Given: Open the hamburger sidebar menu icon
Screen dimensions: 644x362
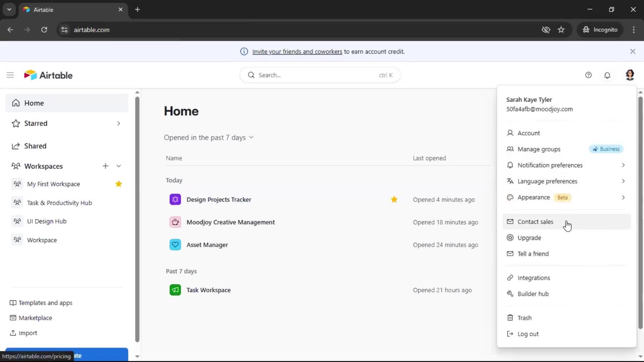Looking at the screenshot, I should (10, 75).
